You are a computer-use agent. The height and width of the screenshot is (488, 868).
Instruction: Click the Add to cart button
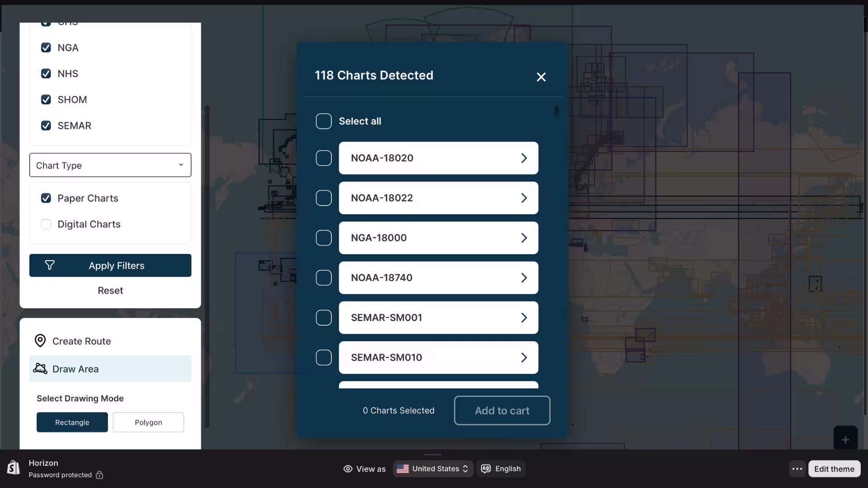[502, 410]
